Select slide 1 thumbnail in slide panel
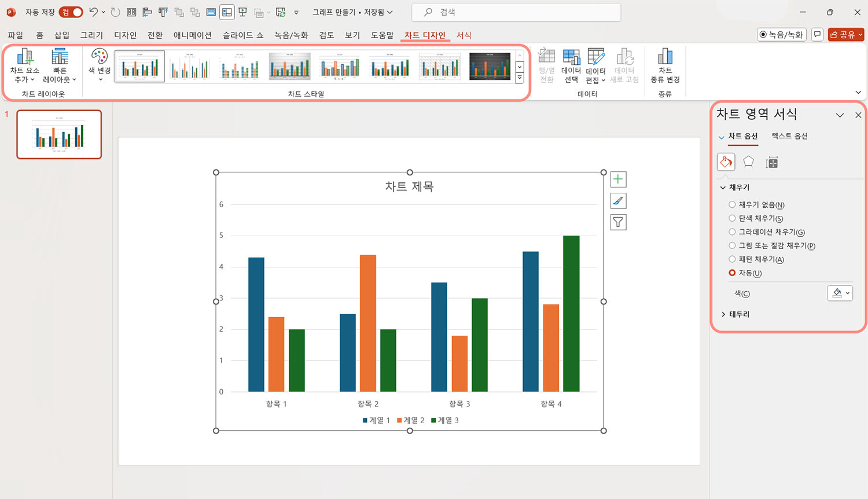This screenshot has width=868, height=499. (59, 134)
